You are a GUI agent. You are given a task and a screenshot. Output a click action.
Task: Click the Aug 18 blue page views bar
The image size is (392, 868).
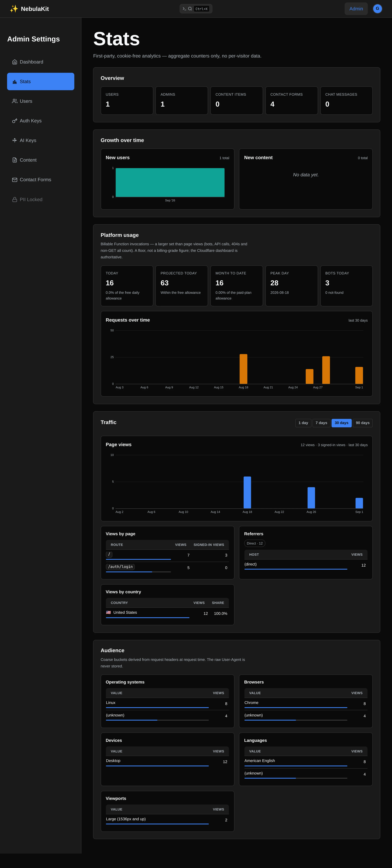tap(247, 492)
